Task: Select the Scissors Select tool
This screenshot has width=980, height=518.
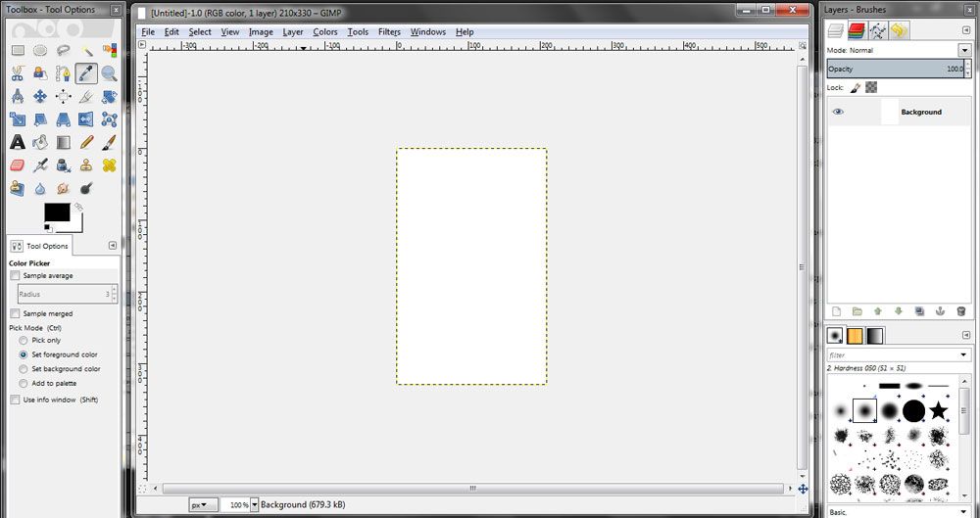Action: click(18, 73)
